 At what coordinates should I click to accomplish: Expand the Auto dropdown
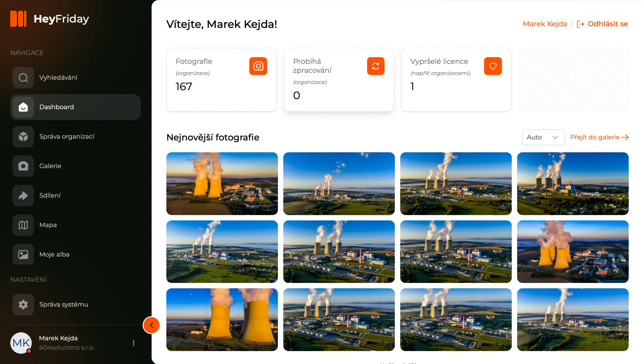click(543, 137)
